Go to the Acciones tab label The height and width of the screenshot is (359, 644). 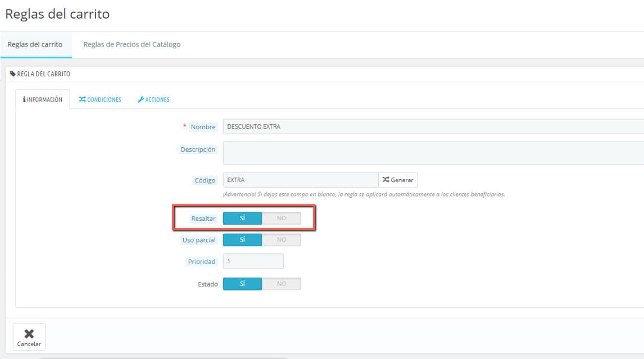click(x=157, y=99)
